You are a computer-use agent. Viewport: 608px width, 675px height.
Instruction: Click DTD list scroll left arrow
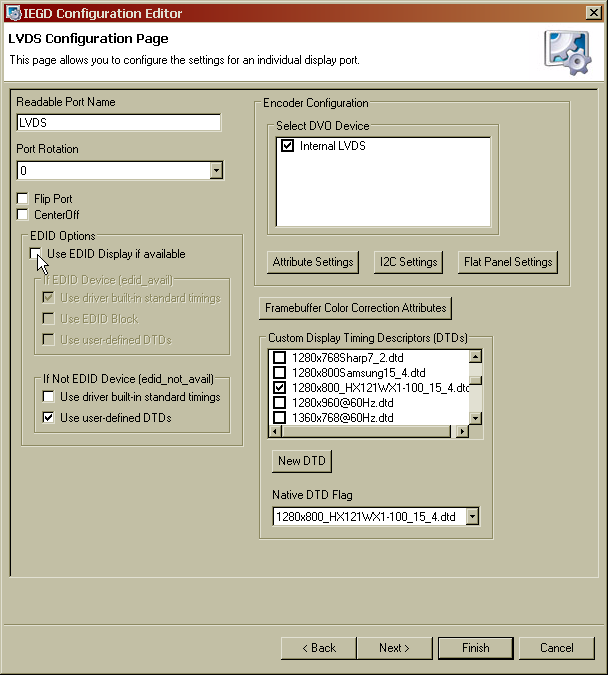click(275, 431)
